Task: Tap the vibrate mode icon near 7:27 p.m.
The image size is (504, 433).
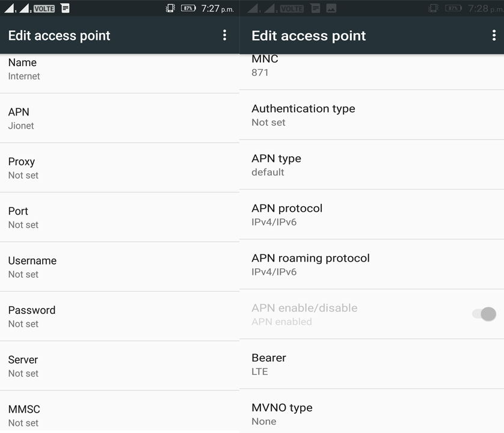Action: coord(170,8)
